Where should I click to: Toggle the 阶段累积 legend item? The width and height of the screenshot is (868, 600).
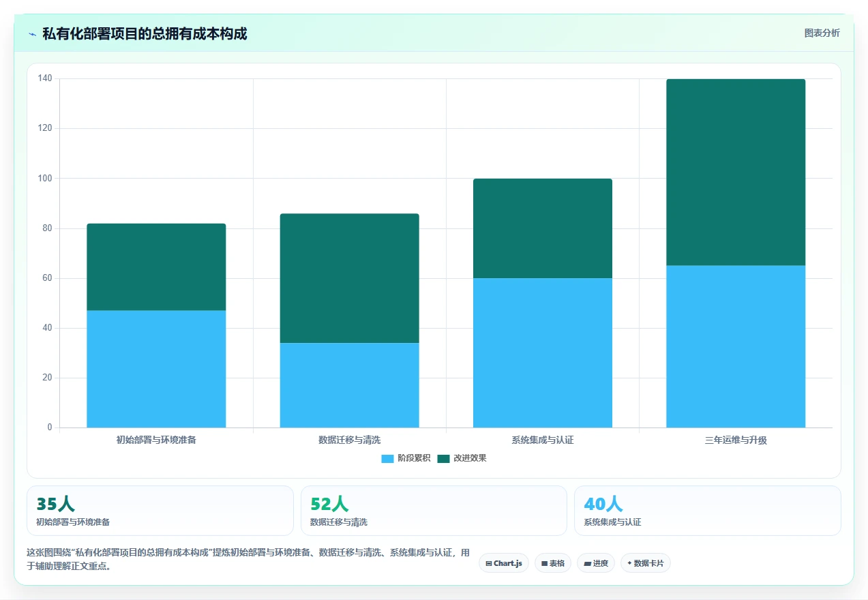(406, 458)
